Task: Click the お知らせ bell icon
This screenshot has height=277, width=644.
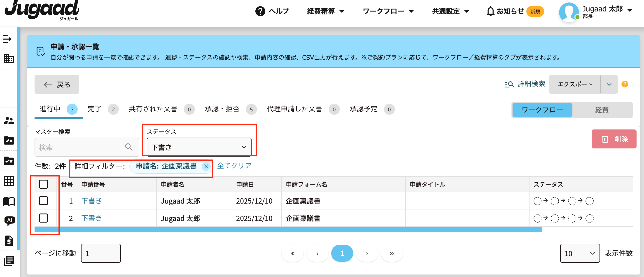Action: (x=490, y=11)
